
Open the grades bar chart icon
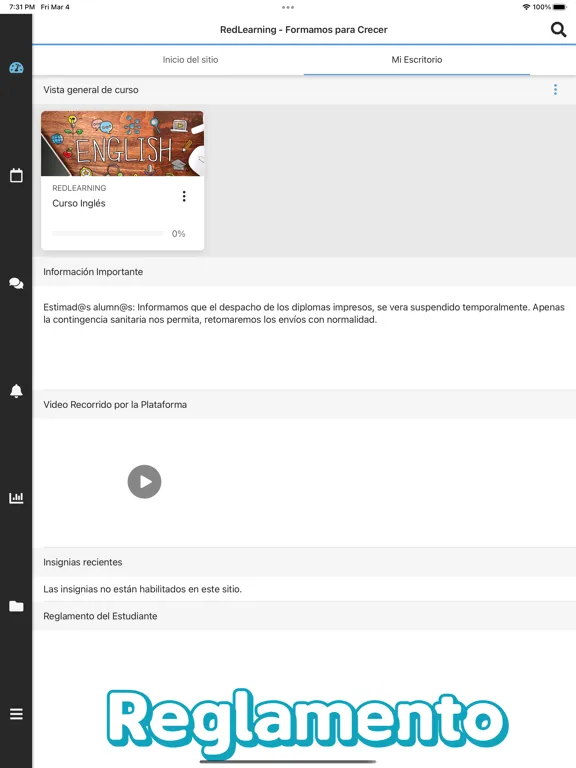point(16,498)
